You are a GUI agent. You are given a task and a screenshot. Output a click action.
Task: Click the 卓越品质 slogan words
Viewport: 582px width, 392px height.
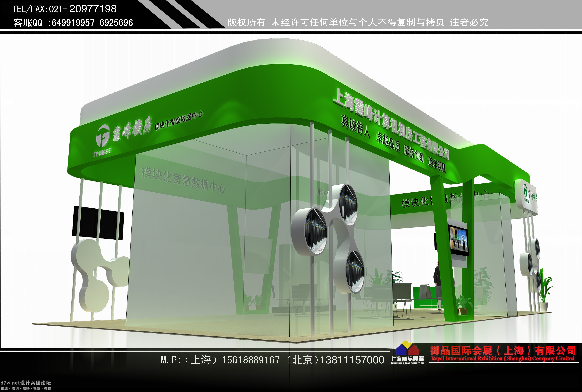click(x=388, y=142)
